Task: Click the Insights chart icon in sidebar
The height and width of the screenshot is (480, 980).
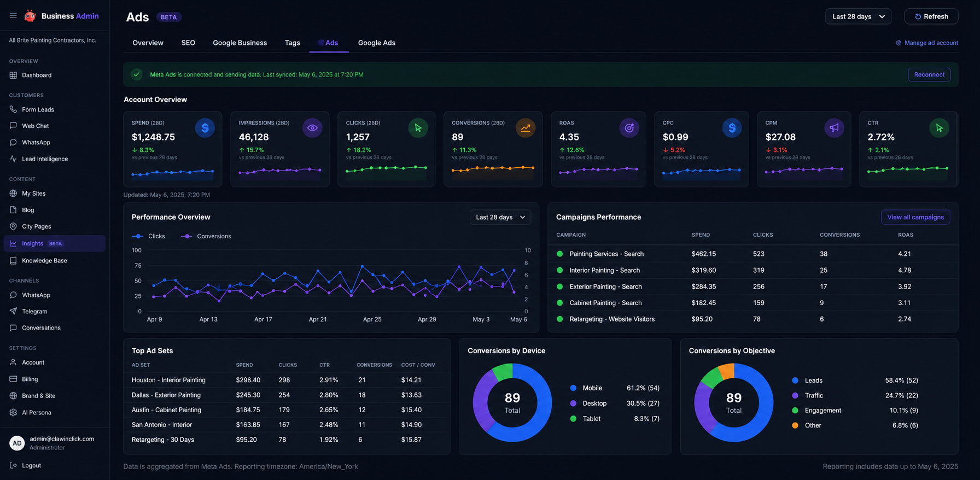Action: click(13, 243)
